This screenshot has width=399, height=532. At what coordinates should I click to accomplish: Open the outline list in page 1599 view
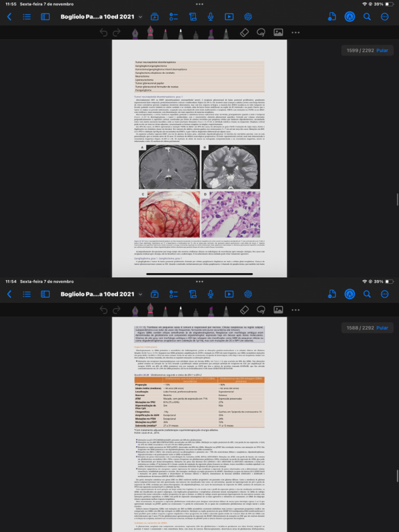click(x=26, y=17)
